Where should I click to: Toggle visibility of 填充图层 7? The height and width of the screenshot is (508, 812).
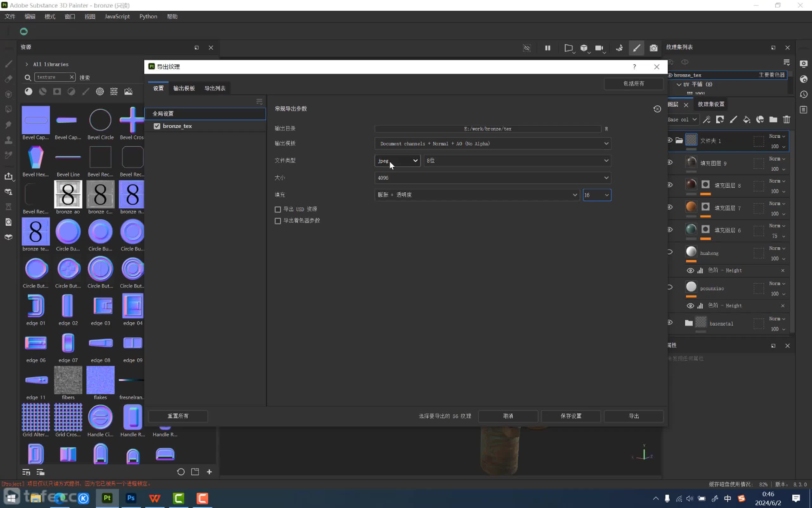670,207
